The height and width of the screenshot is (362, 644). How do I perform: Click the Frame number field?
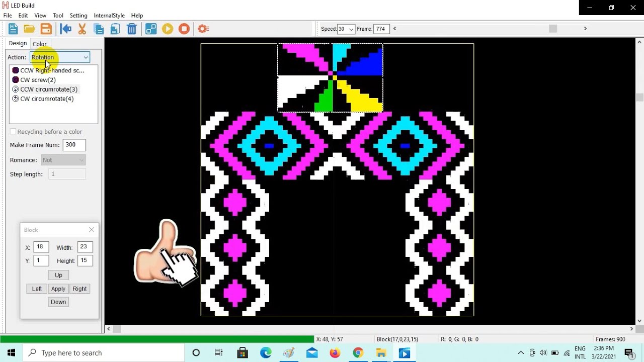381,29
